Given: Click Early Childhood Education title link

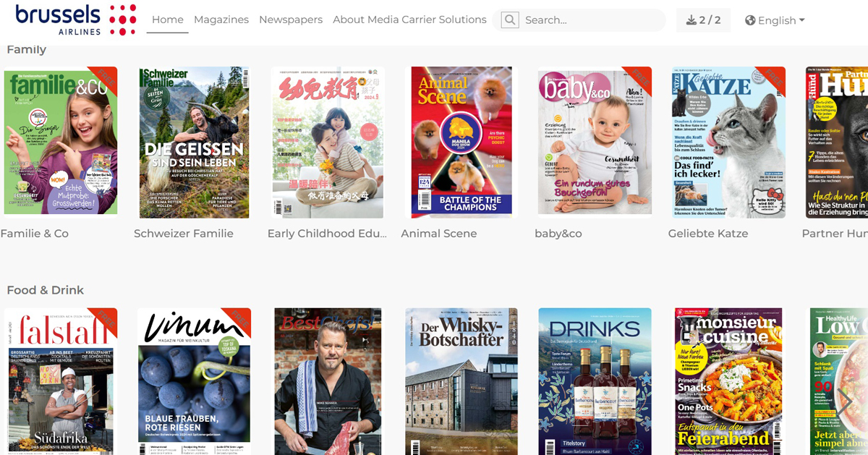Looking at the screenshot, I should 327,234.
